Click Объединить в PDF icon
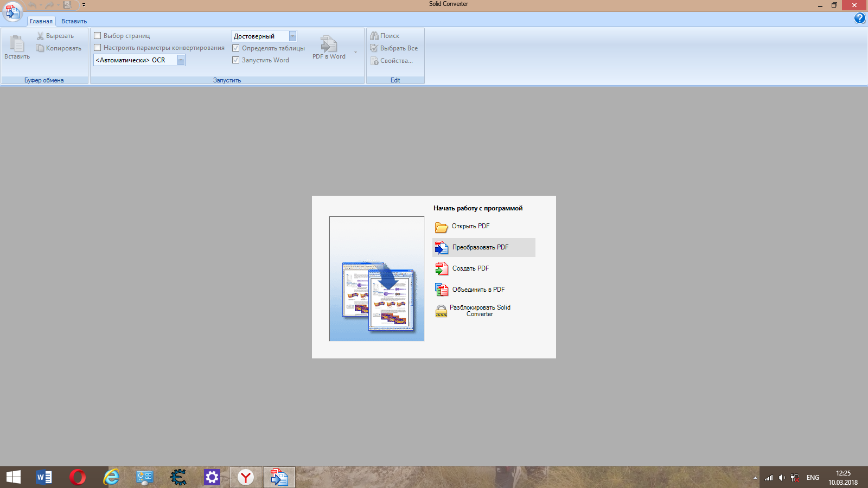This screenshot has height=488, width=868. click(442, 290)
